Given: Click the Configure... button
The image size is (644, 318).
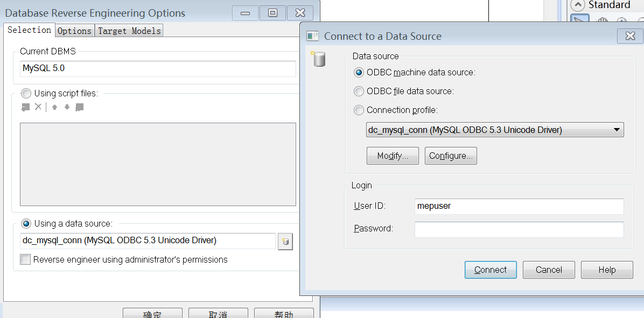Looking at the screenshot, I should tap(451, 156).
